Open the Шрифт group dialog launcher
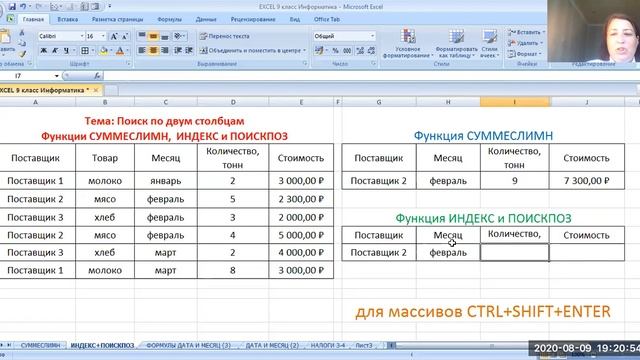 pyautogui.click(x=128, y=64)
